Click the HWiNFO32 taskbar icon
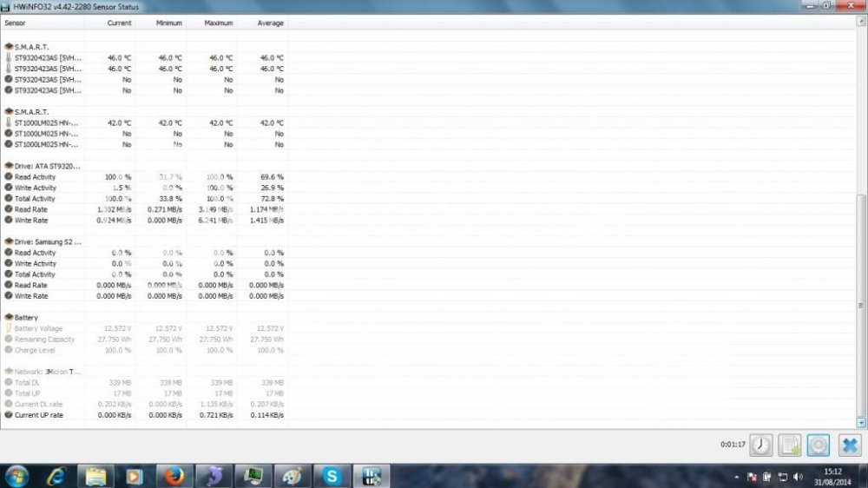 [x=372, y=476]
